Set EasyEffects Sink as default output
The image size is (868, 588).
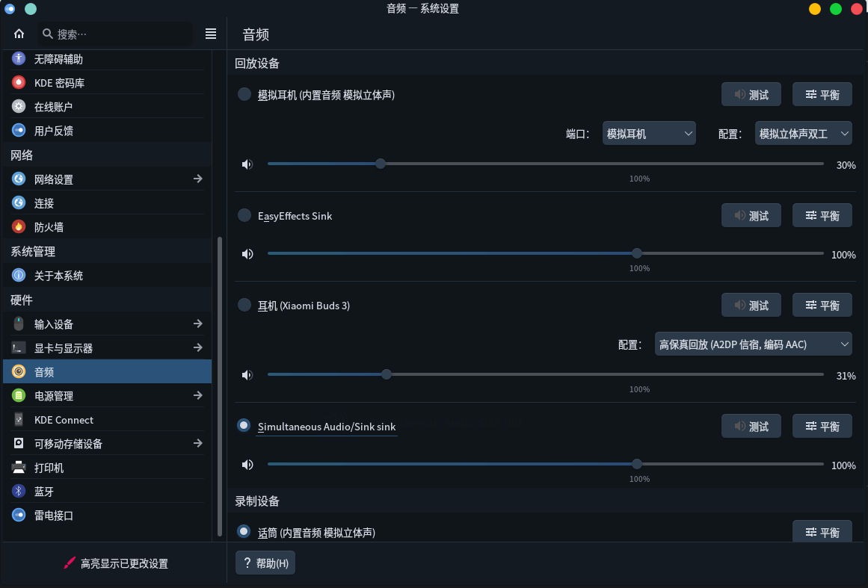tap(244, 215)
